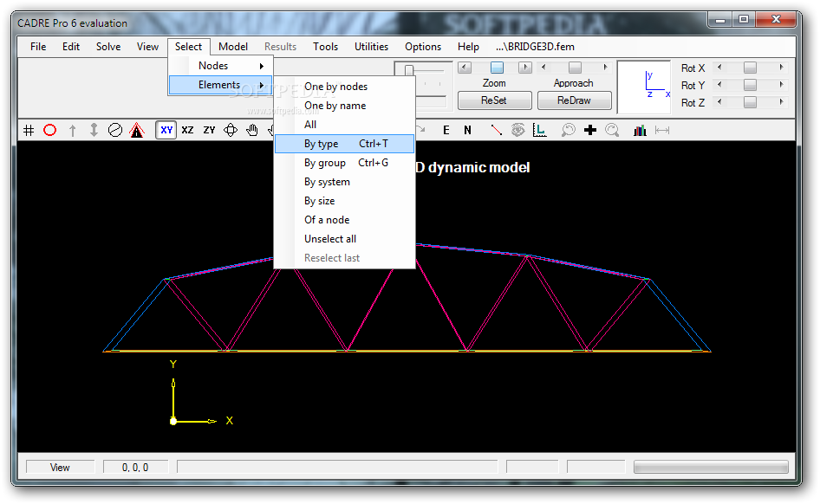Click the single up-arrow toolbar icon

click(x=72, y=130)
